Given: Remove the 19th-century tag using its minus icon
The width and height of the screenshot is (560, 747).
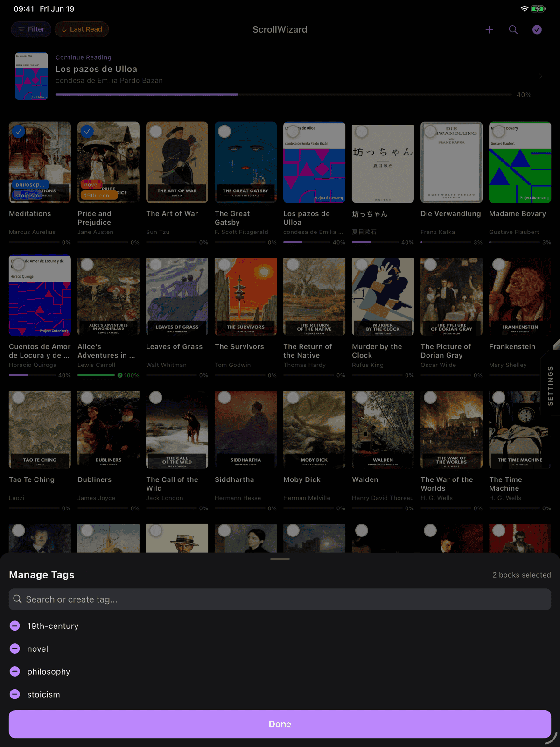Looking at the screenshot, I should [x=15, y=626].
